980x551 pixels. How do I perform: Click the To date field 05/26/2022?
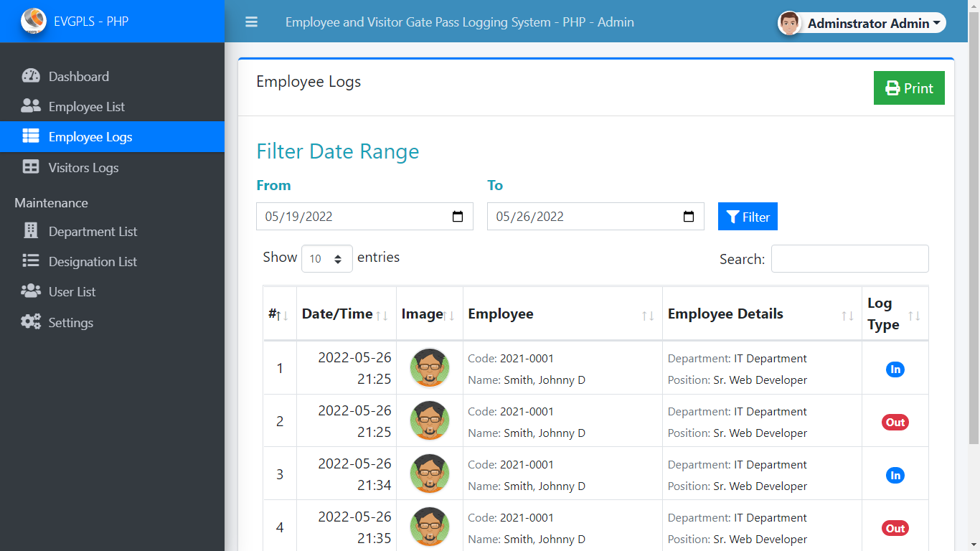(595, 217)
